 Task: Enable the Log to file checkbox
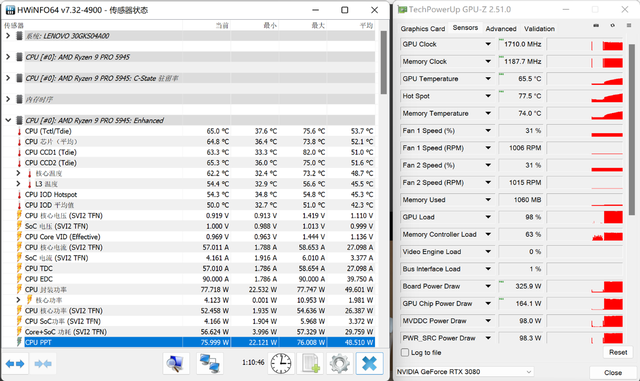click(x=405, y=352)
